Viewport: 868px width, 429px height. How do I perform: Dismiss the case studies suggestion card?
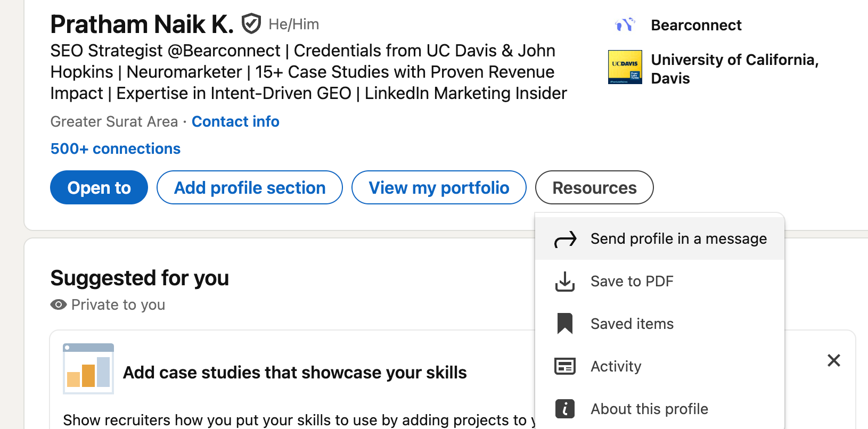(x=833, y=360)
